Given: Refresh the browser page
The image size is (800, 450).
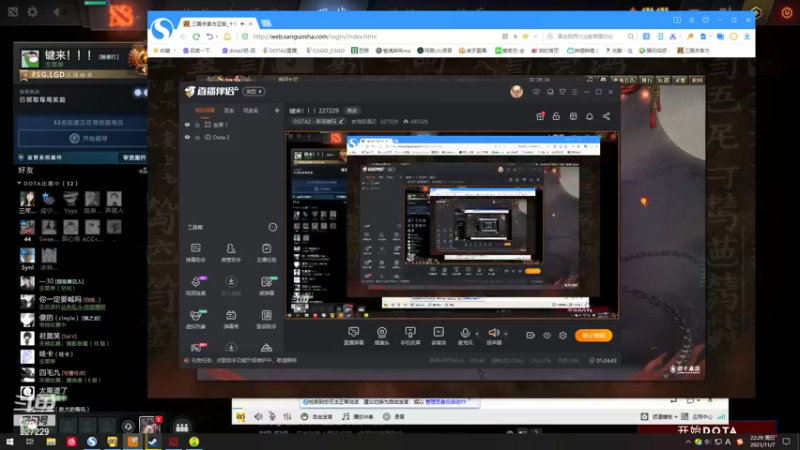Looking at the screenshot, I should (196, 36).
